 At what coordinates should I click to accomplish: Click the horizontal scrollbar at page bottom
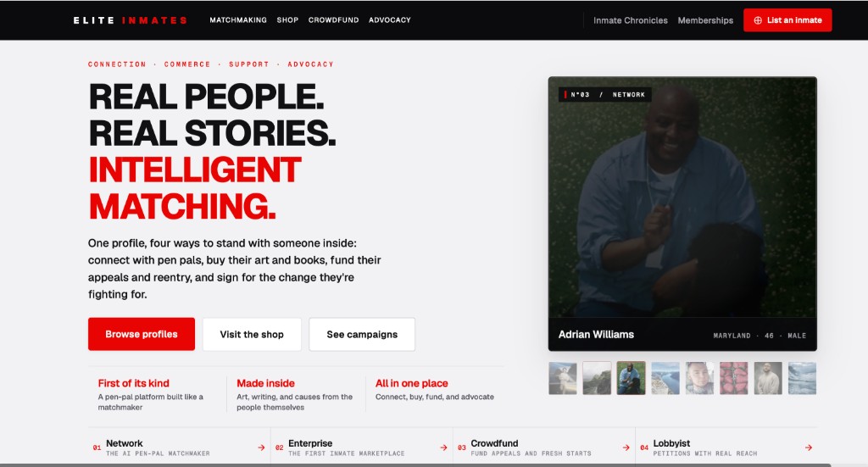coord(415,465)
